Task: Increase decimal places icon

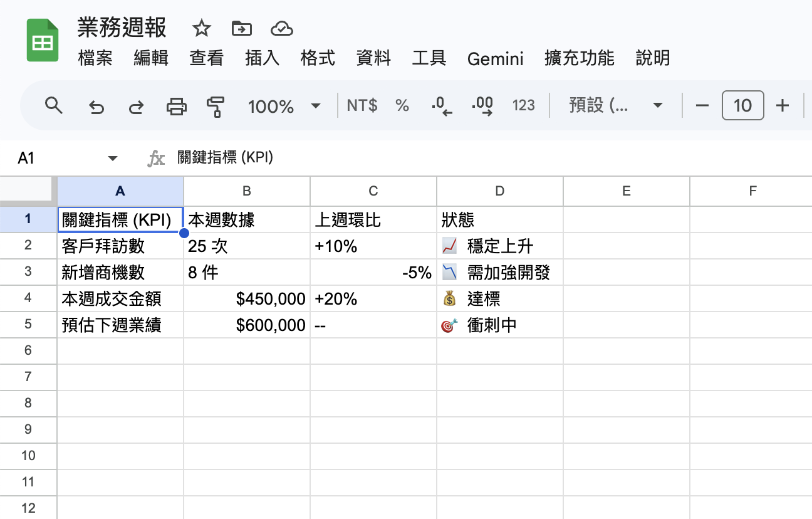Action: (481, 106)
